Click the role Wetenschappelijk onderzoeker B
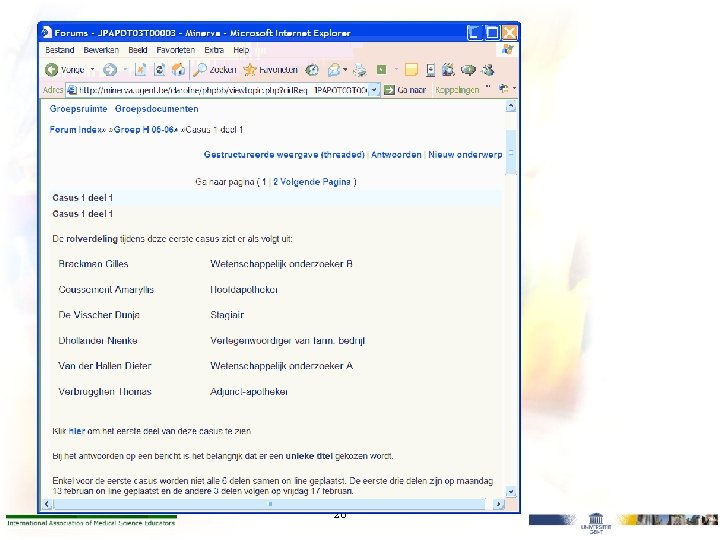Image resolution: width=720 pixels, height=540 pixels. 281,264
